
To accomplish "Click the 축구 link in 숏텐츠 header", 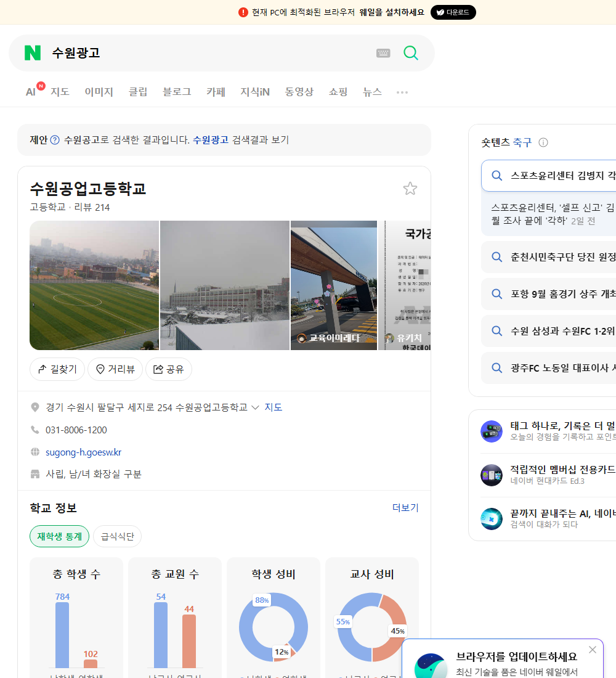I will [x=522, y=142].
